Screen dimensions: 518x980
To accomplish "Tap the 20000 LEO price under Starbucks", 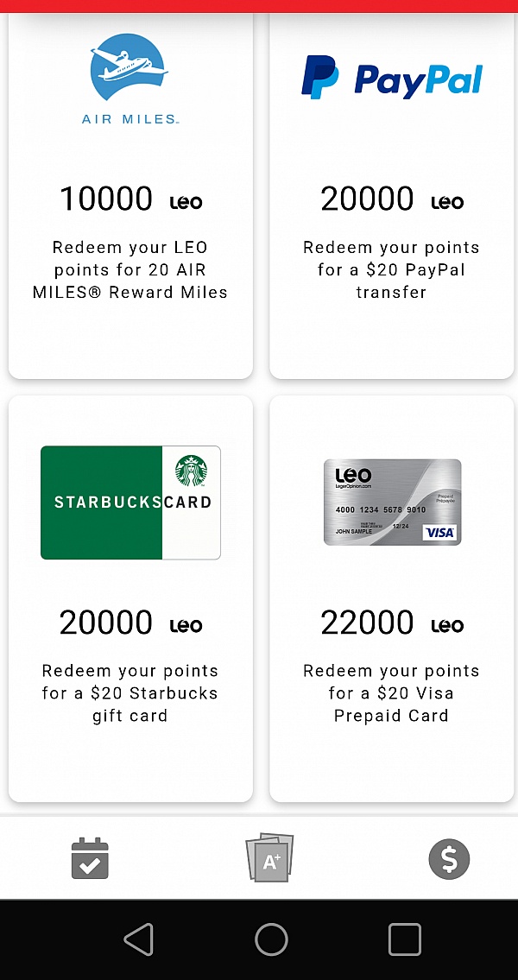I will pyautogui.click(x=130, y=623).
